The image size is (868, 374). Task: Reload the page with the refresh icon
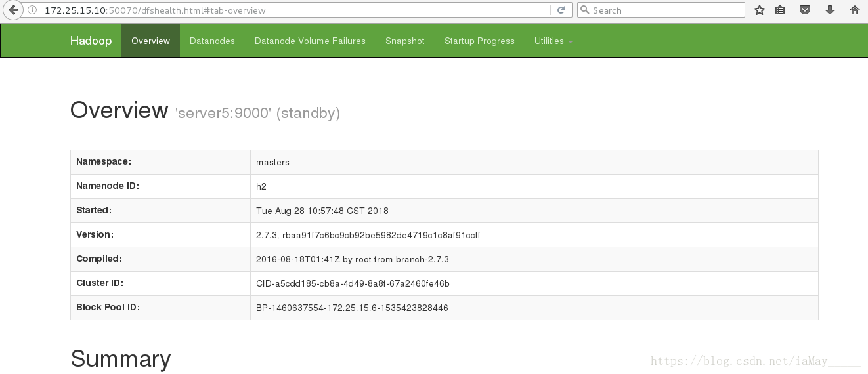pyautogui.click(x=561, y=10)
